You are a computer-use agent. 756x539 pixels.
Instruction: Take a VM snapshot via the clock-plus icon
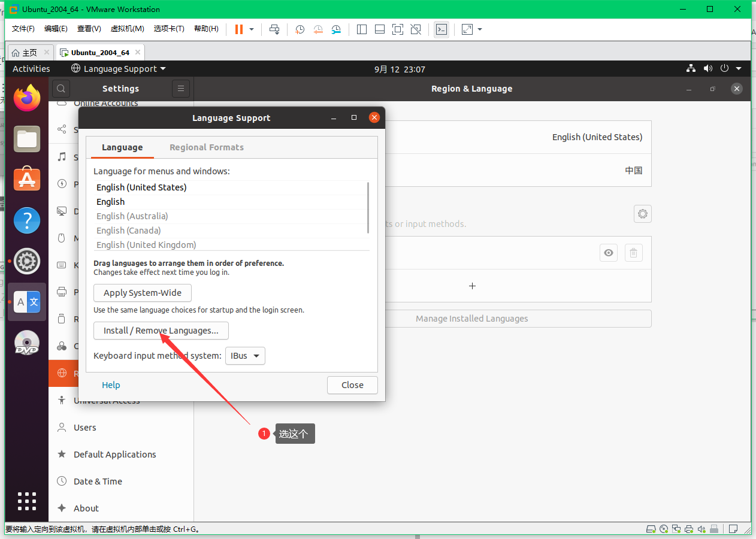coord(300,29)
